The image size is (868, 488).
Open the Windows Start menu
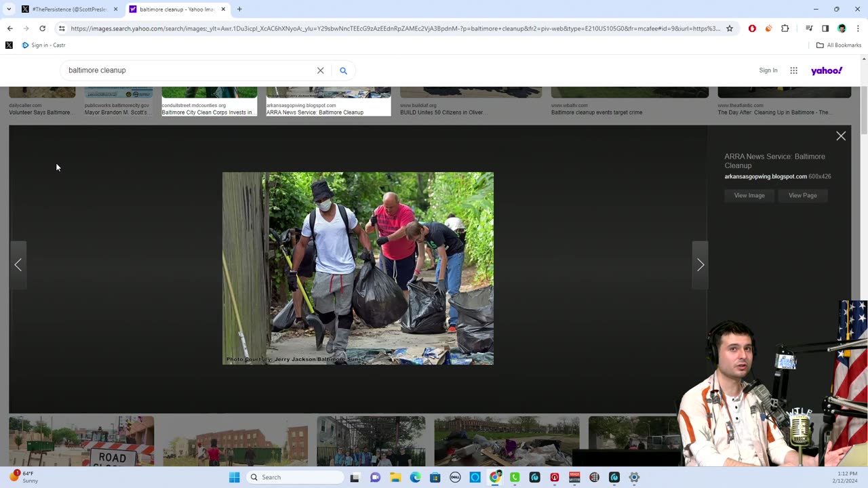point(234,477)
